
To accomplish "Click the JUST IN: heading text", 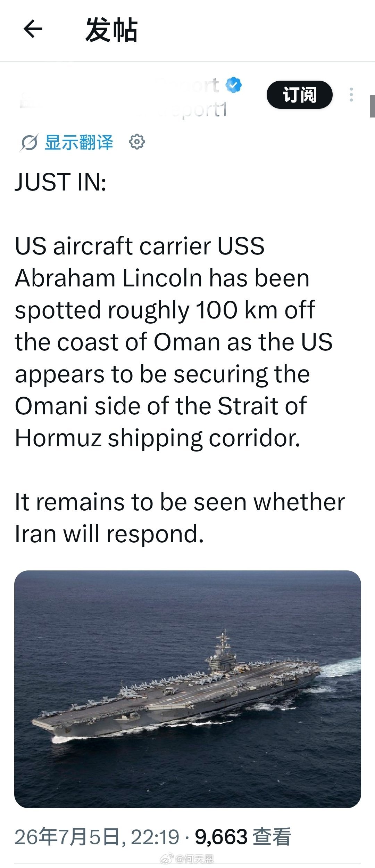I will tap(60, 182).
